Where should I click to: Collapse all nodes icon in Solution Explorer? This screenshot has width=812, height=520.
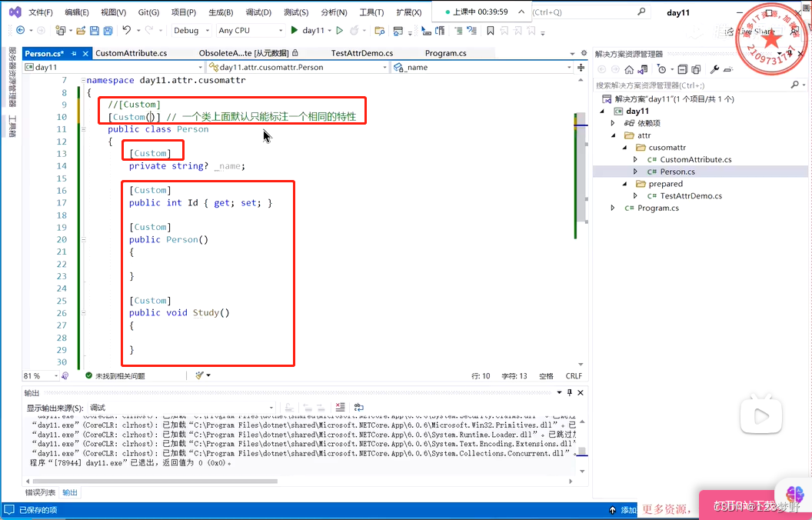683,69
